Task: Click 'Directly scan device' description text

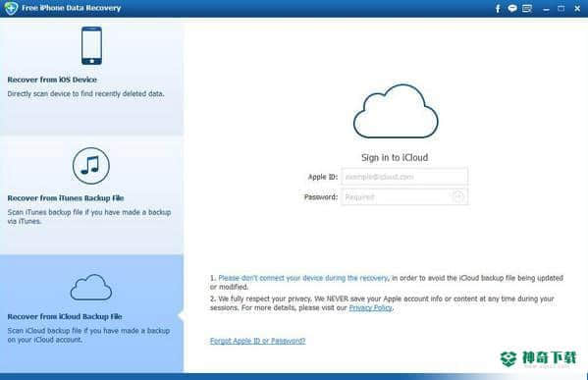Action: click(x=85, y=94)
